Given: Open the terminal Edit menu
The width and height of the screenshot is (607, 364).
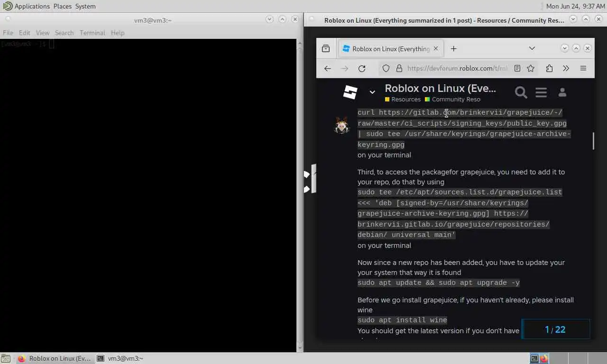Looking at the screenshot, I should click(25, 33).
